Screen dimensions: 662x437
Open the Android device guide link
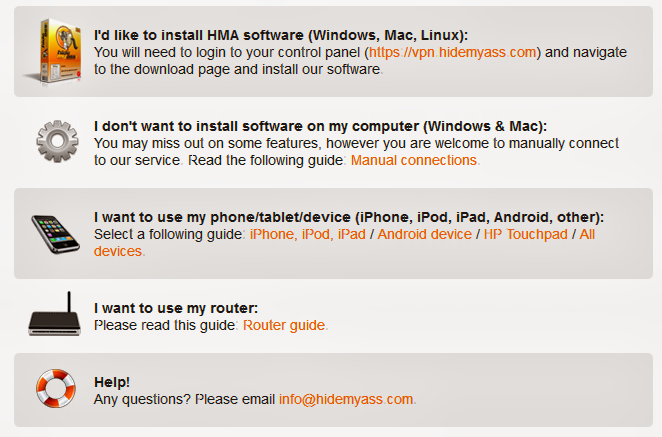pos(424,234)
